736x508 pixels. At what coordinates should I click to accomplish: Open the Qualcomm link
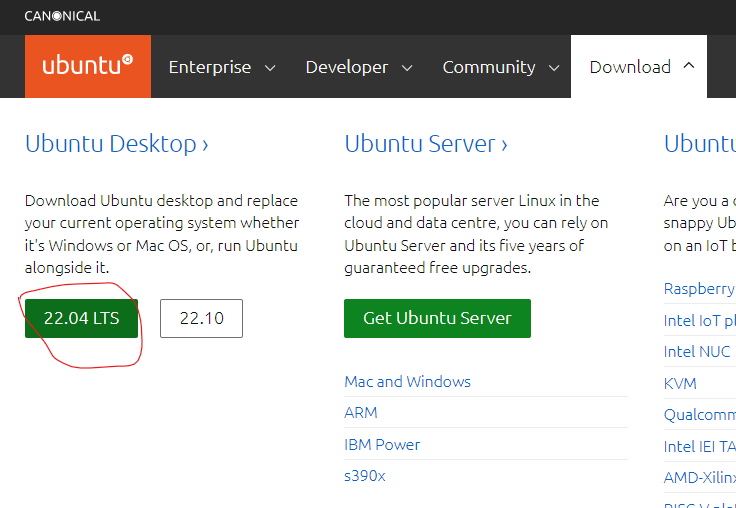click(699, 415)
